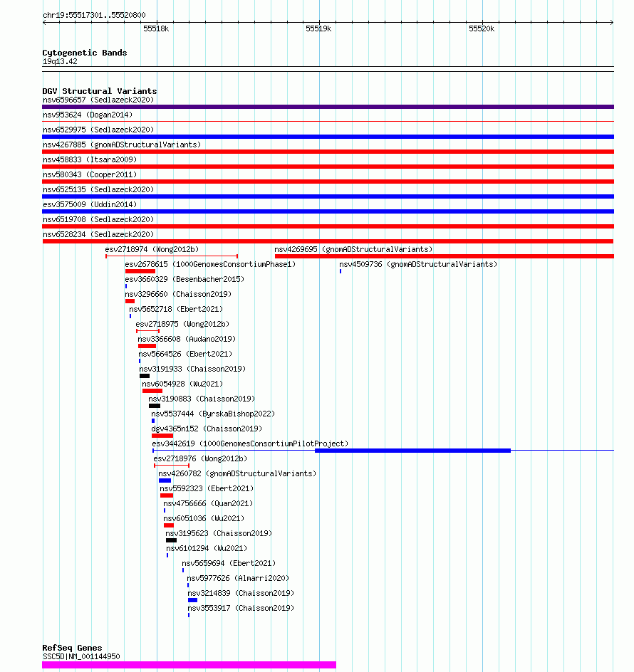Click nsv6101294 (Wu2021) label
This screenshot has height=672, width=634.
(207, 549)
